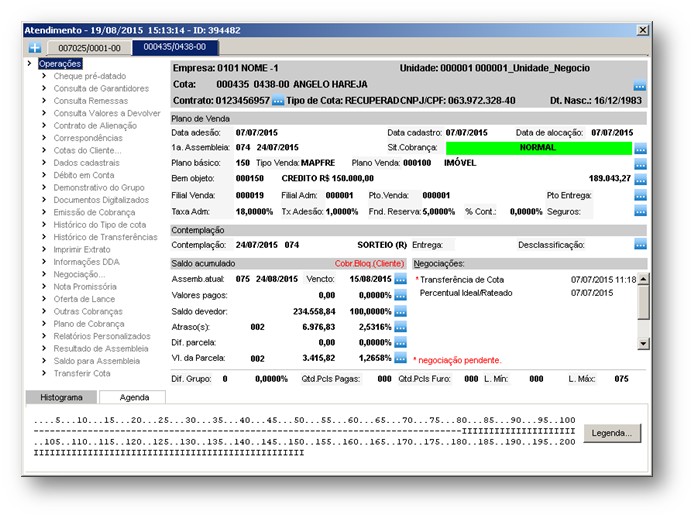
Task: Select Nota Promissória
Action: pos(85,287)
